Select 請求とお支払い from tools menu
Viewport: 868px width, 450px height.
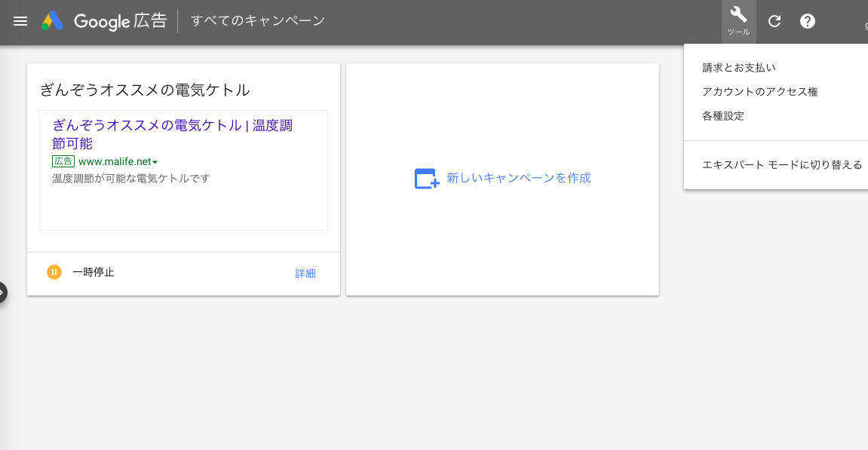coord(739,68)
